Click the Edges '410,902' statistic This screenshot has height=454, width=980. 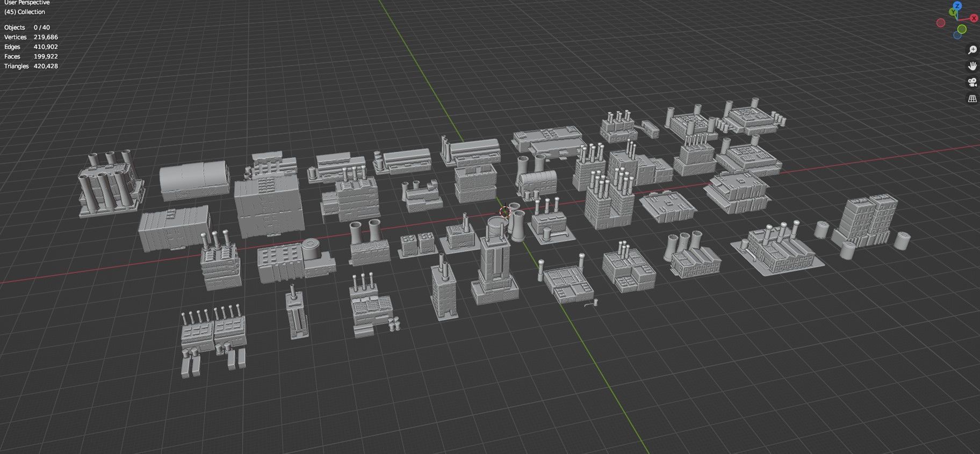click(46, 47)
